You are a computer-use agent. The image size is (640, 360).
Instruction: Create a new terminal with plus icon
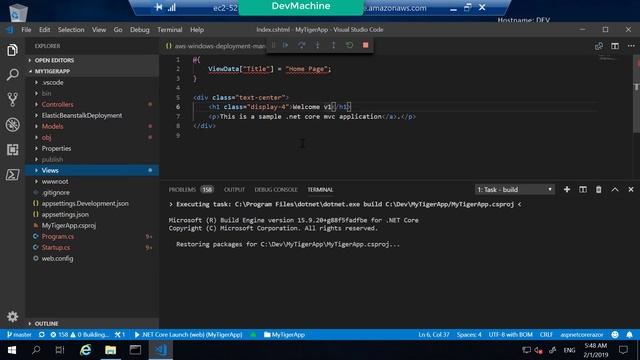click(567, 189)
